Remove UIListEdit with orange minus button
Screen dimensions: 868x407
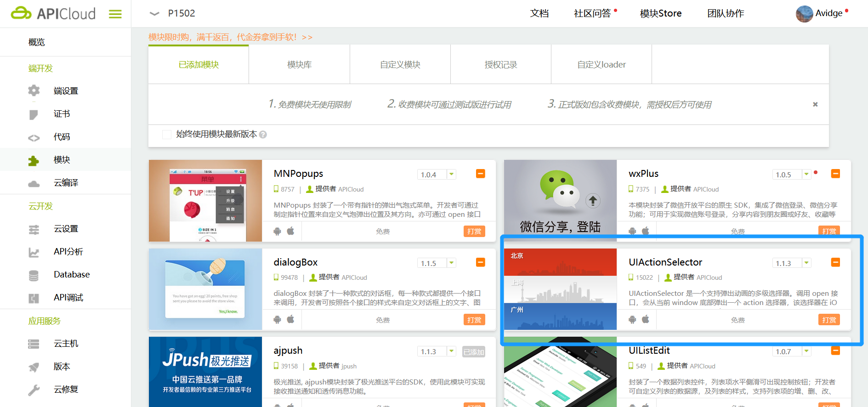pos(835,350)
